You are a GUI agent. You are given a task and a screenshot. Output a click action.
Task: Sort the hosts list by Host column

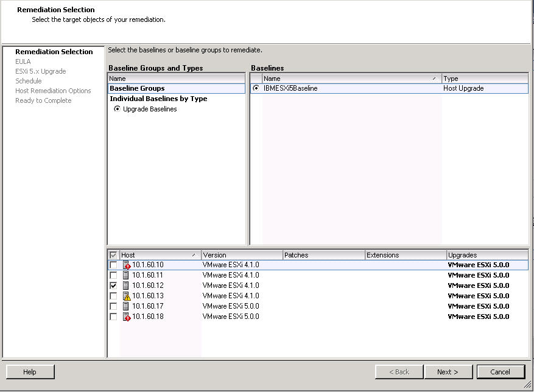point(158,255)
